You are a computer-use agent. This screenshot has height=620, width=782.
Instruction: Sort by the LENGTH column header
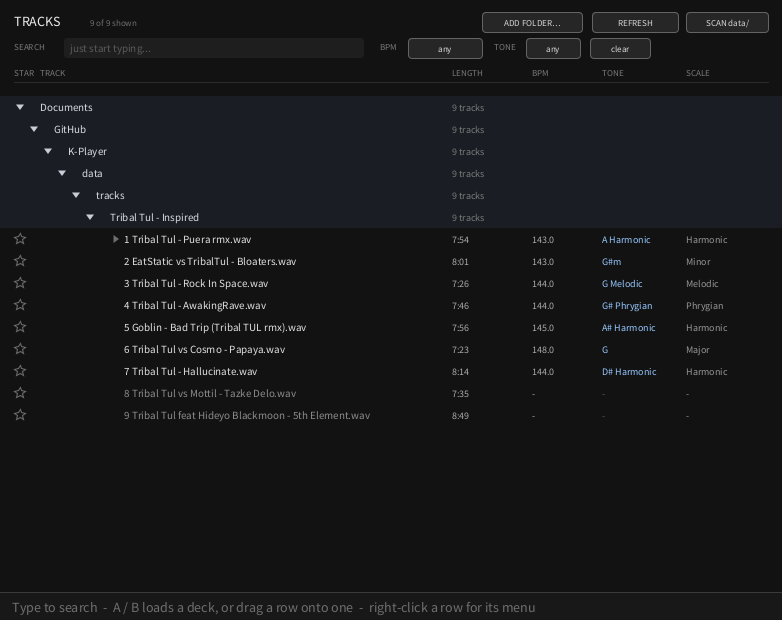pos(467,73)
